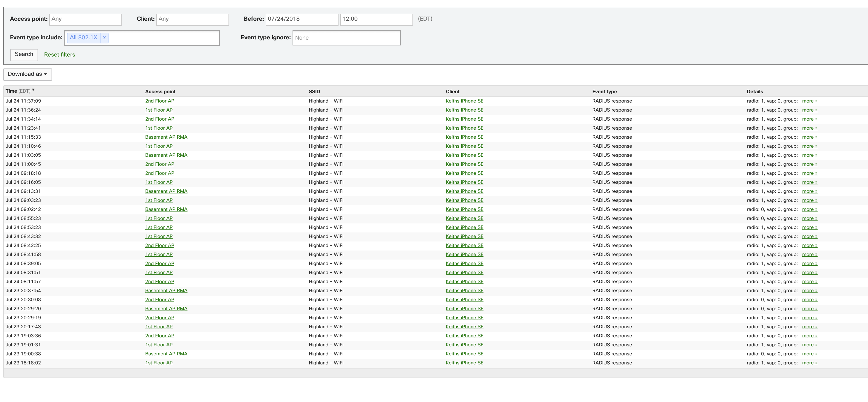Click the Access point filter field

[x=86, y=19]
